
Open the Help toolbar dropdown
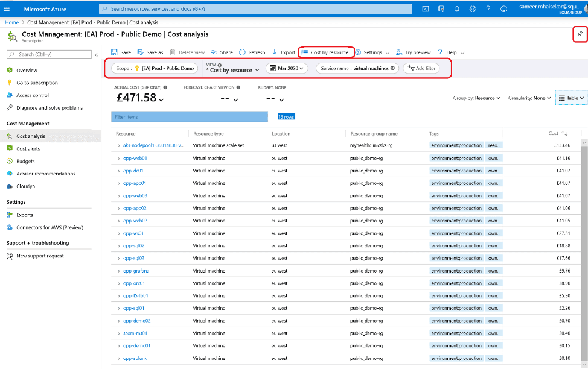pos(451,52)
